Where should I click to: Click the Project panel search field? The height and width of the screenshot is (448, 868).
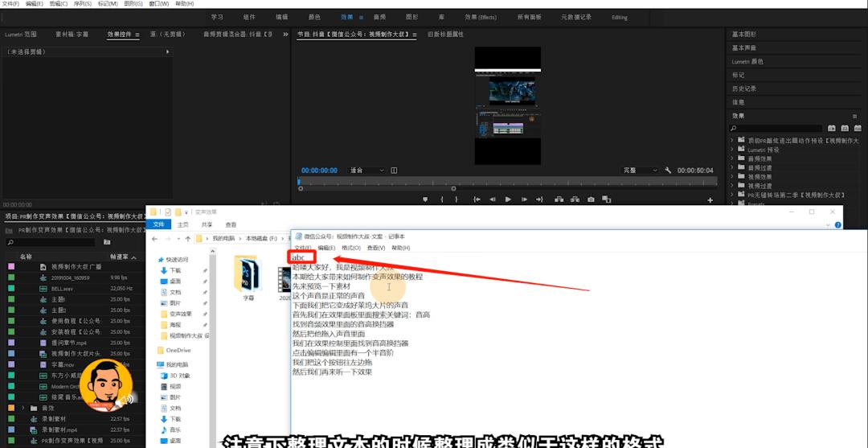coord(50,243)
